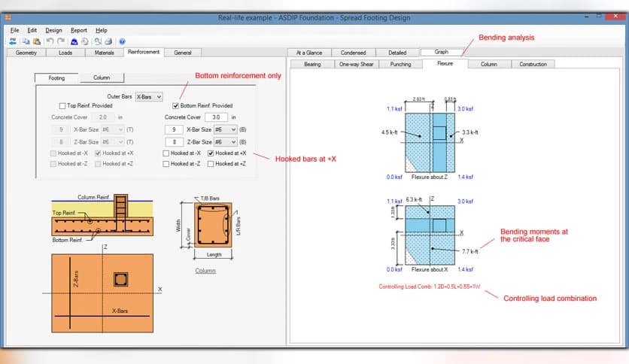
Task: Click the Copy toolbar icon
Action: point(26,41)
